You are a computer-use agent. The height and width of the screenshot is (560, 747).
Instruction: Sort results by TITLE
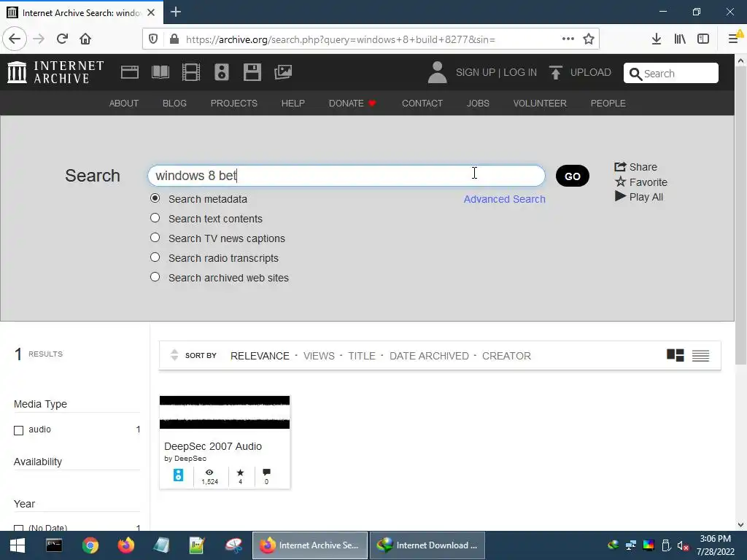(362, 356)
